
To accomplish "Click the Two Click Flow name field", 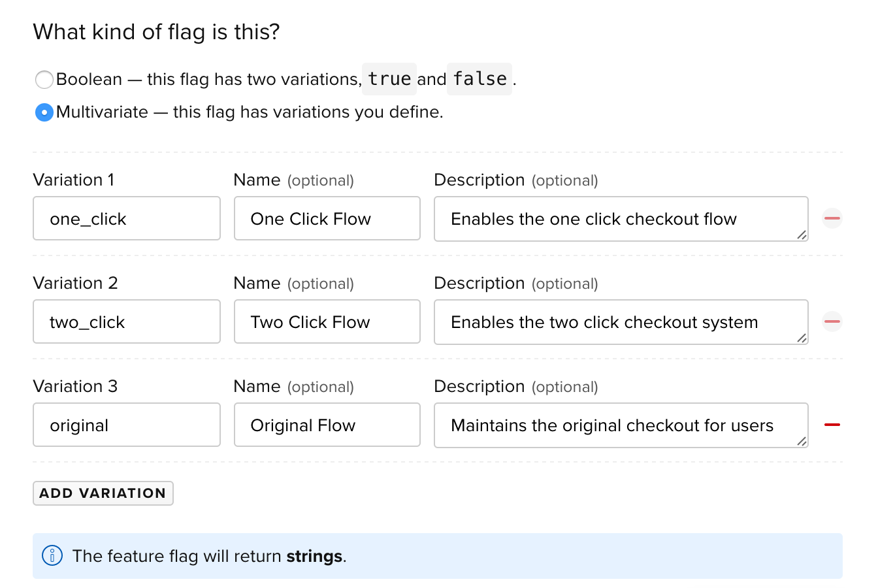I will pos(327,321).
